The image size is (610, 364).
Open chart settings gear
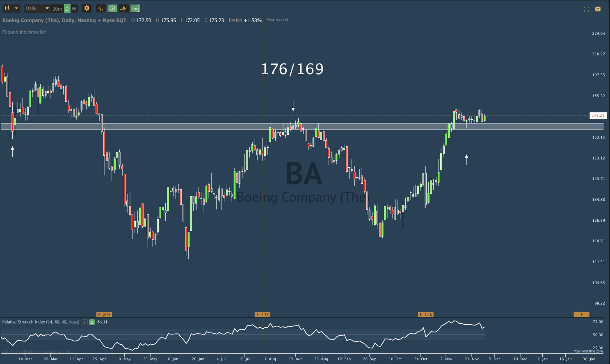(87, 8)
